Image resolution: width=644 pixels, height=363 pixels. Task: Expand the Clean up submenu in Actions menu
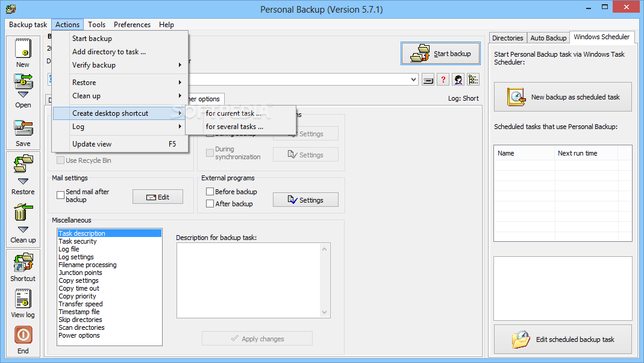(180, 96)
